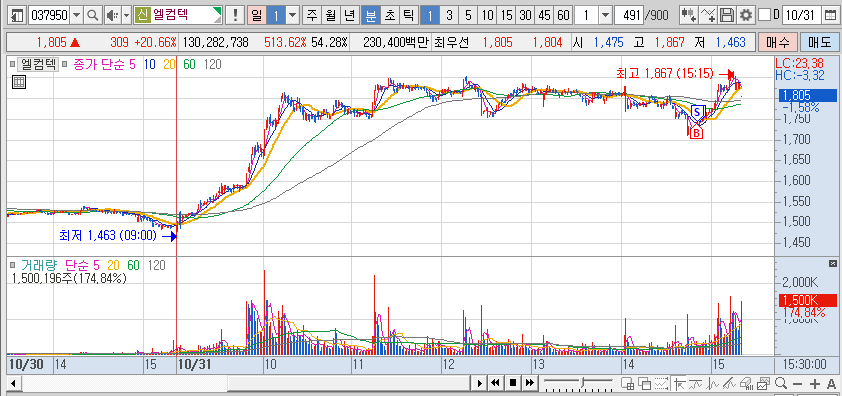Save chart with the floppy disk icon

click(x=727, y=15)
